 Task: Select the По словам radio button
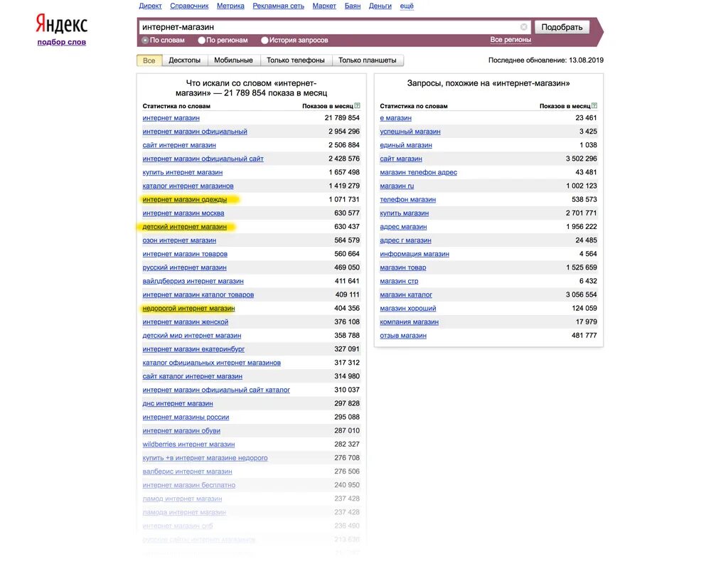click(x=146, y=41)
